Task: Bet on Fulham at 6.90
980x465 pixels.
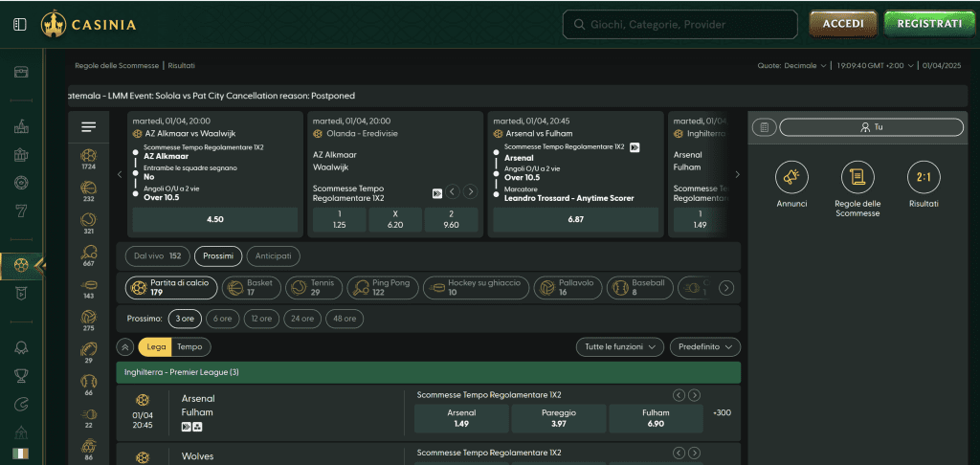Action: [x=656, y=418]
